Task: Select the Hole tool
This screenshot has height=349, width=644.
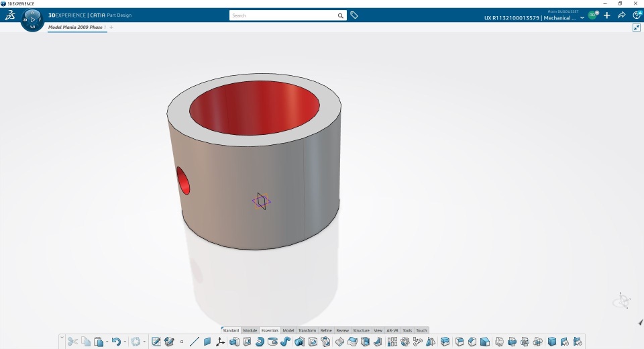Action: point(313,342)
